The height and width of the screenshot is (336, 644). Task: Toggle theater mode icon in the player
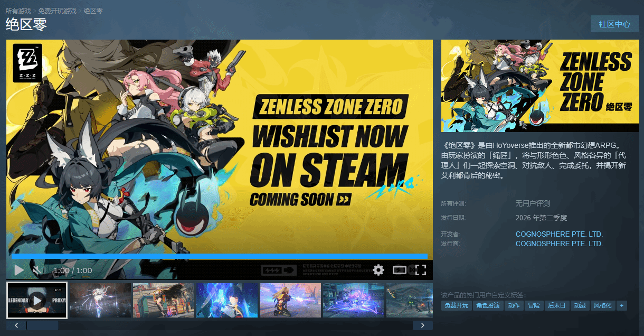click(400, 270)
